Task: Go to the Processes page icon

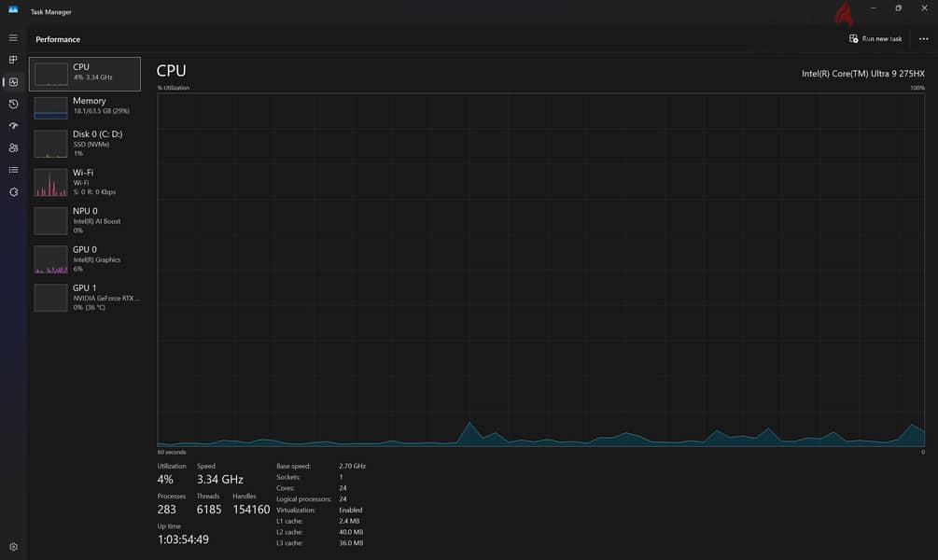Action: [x=13, y=60]
